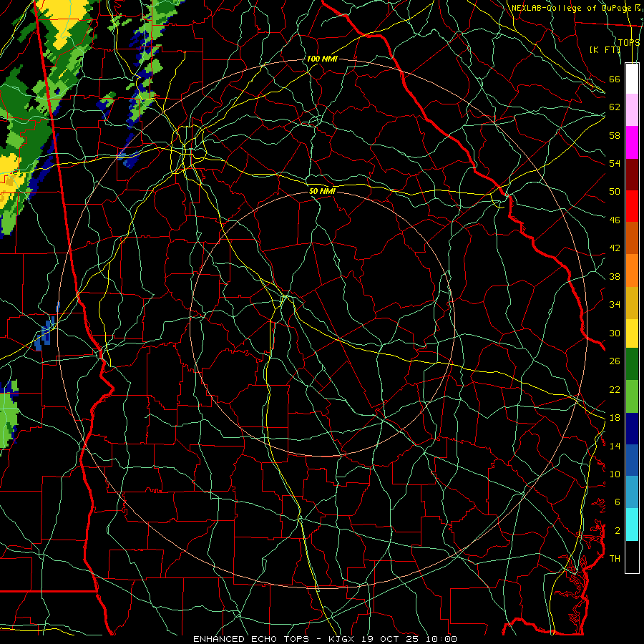This screenshot has height=644, width=644.
Task: Click the magenta 58 kft legend color
Action: coord(632,142)
